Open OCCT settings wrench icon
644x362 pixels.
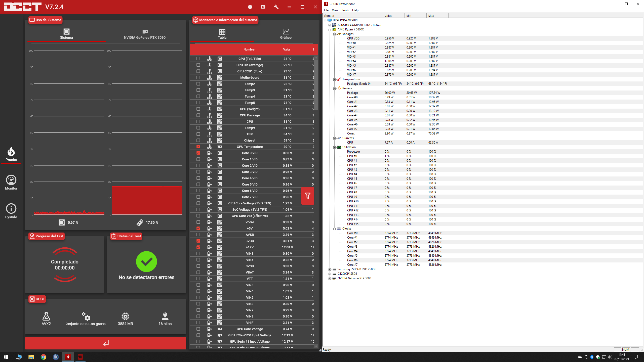click(x=276, y=7)
